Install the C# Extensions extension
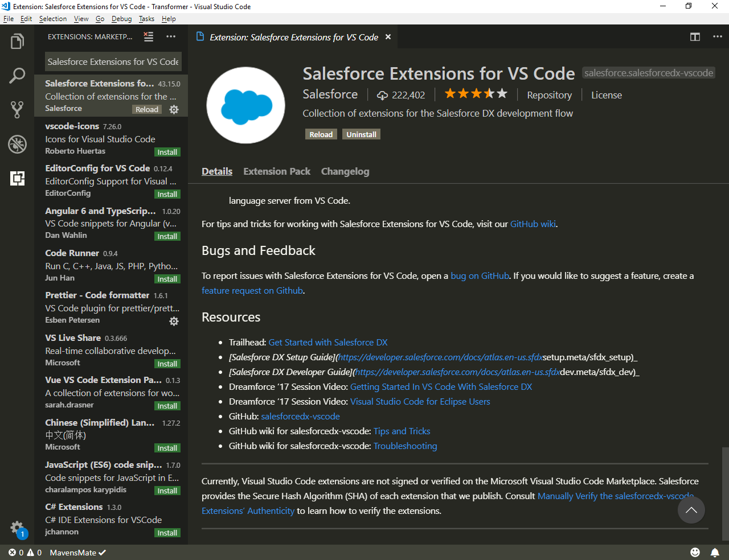This screenshot has height=560, width=729. point(167,533)
